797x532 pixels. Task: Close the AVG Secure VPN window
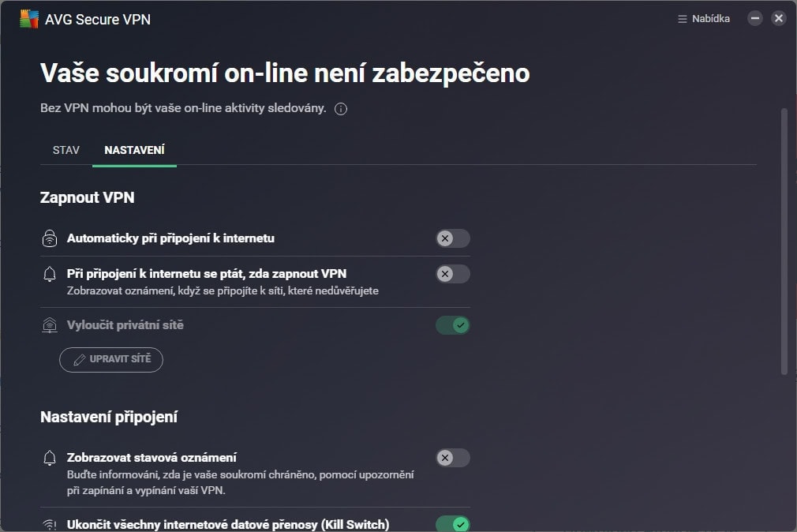coord(779,19)
